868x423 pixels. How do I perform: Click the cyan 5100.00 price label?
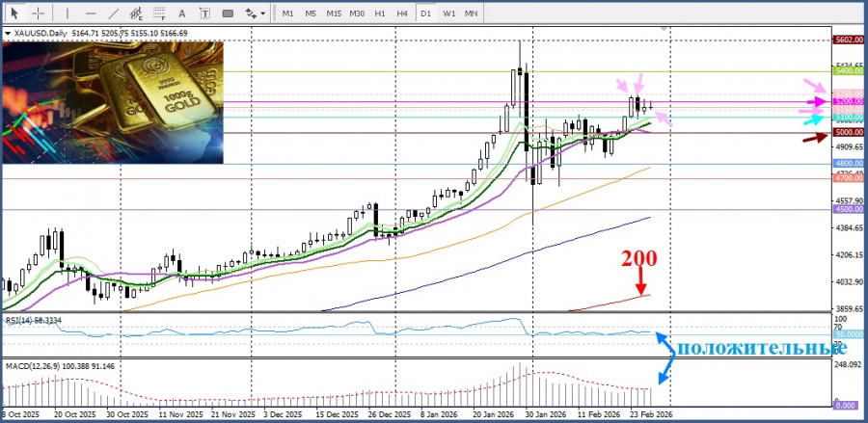tap(848, 118)
